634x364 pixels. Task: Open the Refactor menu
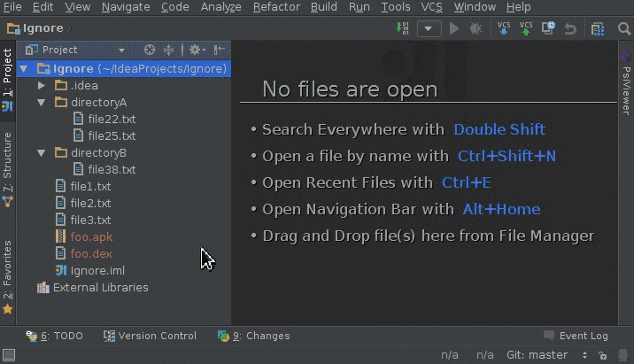276,7
